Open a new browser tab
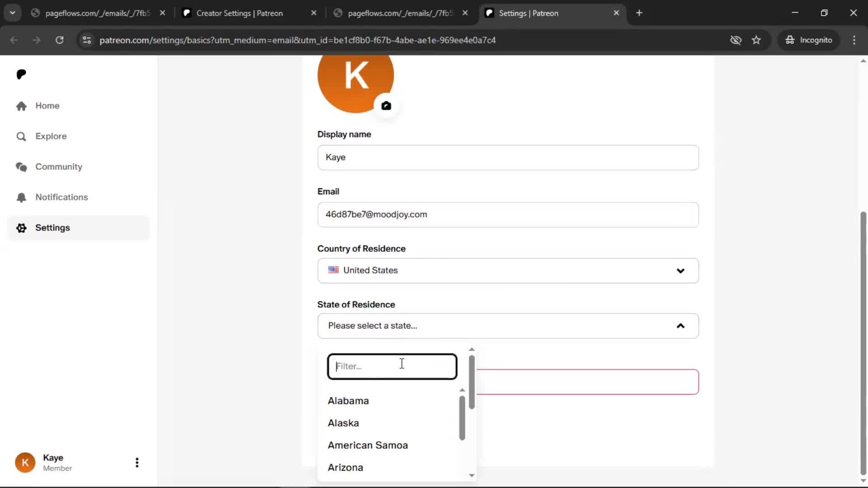Image resolution: width=868 pixels, height=488 pixels. point(639,13)
